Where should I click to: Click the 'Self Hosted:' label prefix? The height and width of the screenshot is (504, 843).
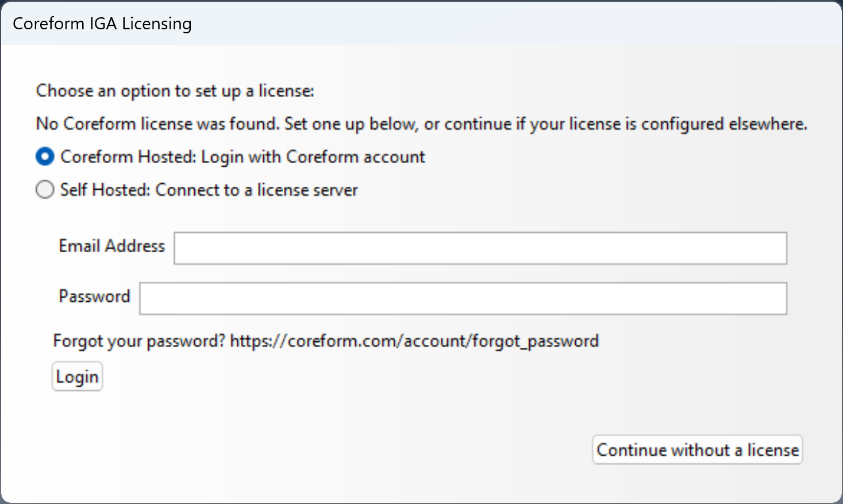point(105,190)
